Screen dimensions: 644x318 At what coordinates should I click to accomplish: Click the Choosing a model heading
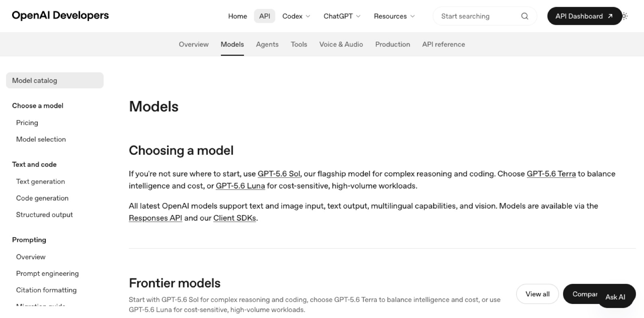[181, 150]
